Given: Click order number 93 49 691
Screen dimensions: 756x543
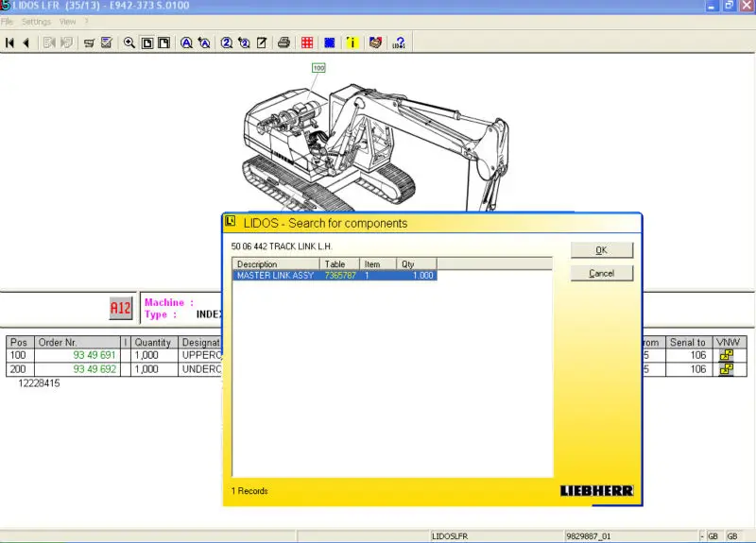Looking at the screenshot, I should [94, 355].
